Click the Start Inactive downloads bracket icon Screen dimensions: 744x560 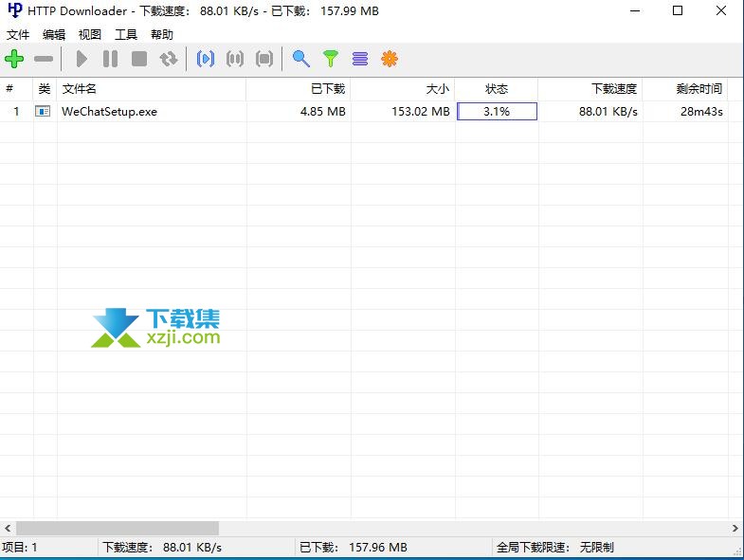(206, 59)
